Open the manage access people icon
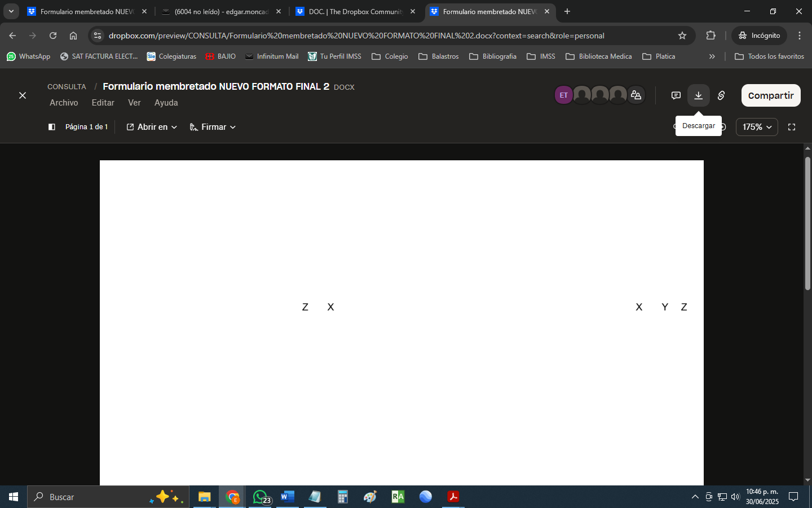 tap(636, 95)
